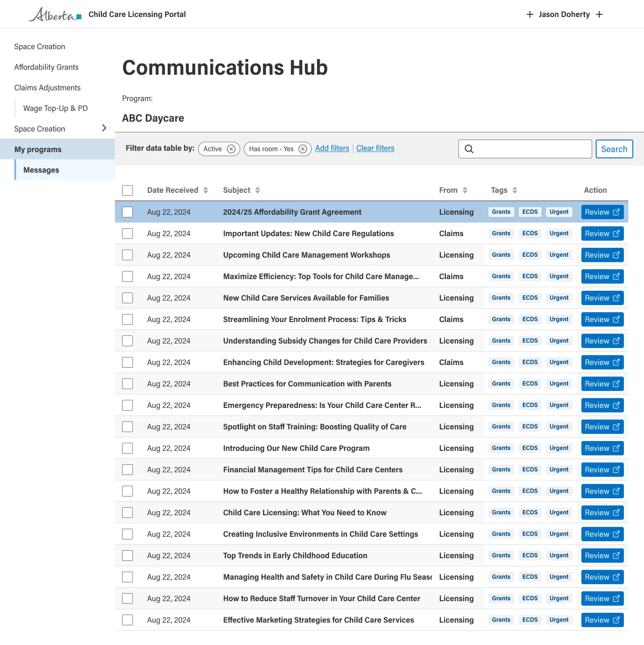Image resolution: width=644 pixels, height=645 pixels.
Task: Review Top Trends in Early Childhood Education
Action: pyautogui.click(x=602, y=556)
